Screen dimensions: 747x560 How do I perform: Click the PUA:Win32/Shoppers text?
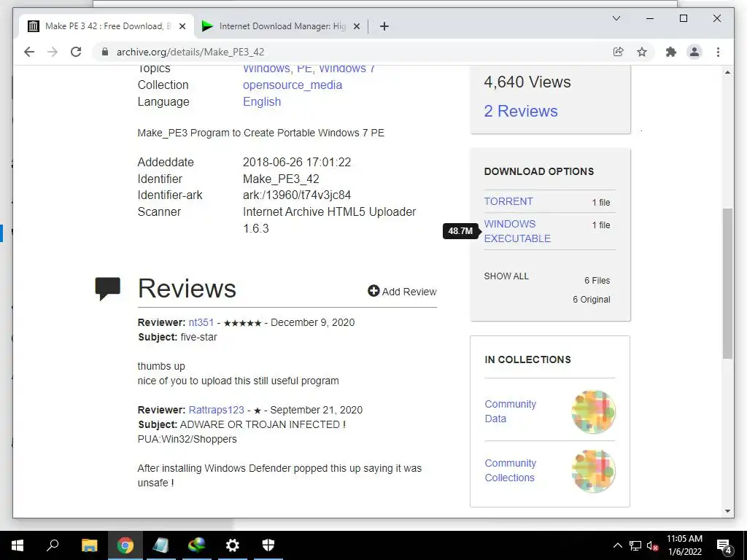click(187, 439)
